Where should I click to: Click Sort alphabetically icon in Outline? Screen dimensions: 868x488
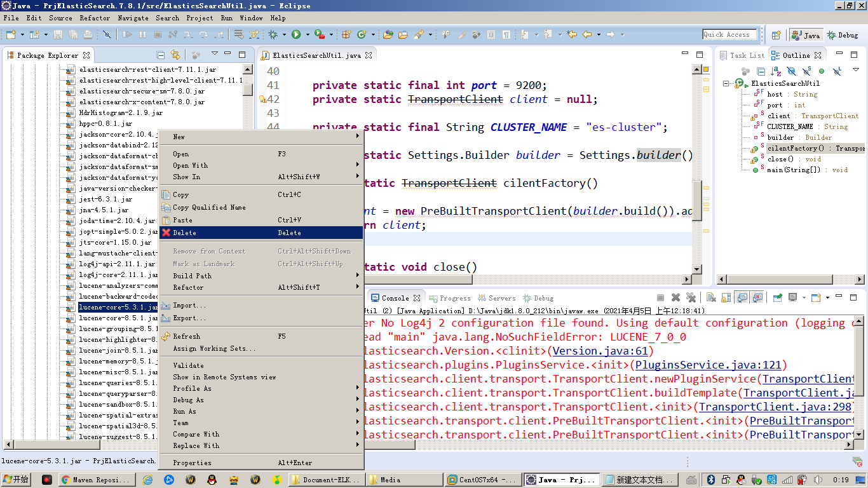tap(776, 71)
